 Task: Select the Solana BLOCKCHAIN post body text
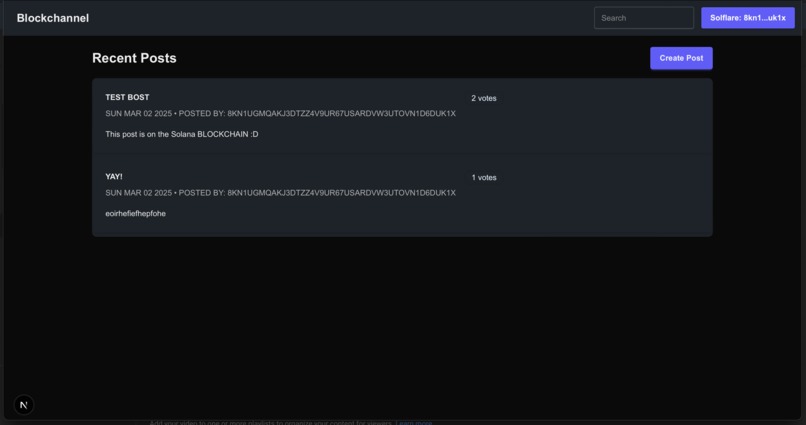(x=182, y=134)
